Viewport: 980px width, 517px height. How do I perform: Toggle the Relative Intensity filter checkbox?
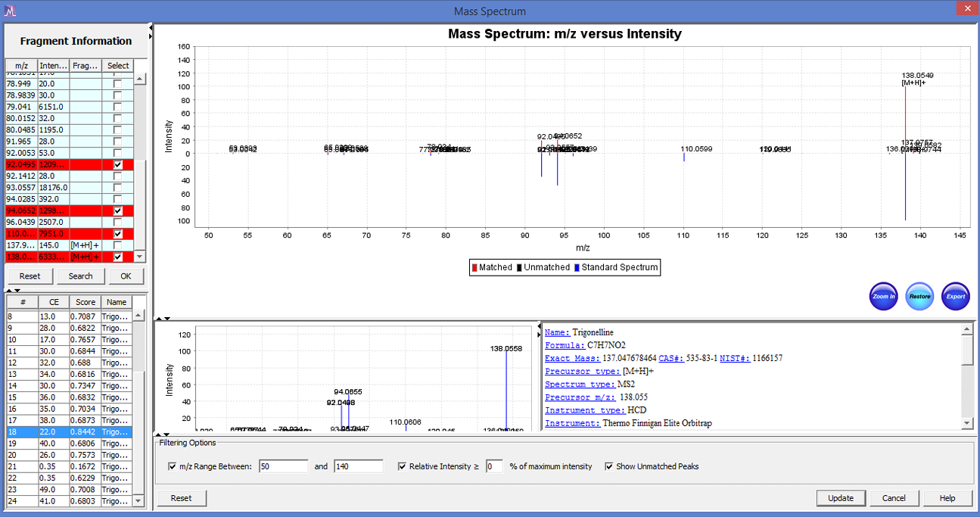point(402,466)
